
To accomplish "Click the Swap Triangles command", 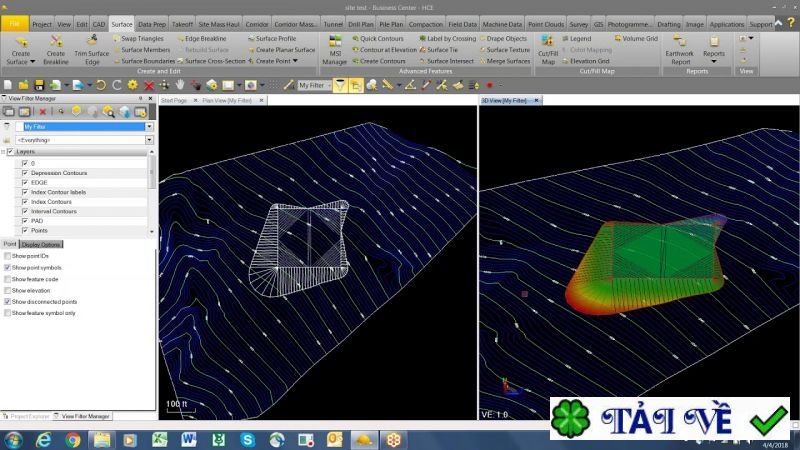I will click(x=140, y=38).
